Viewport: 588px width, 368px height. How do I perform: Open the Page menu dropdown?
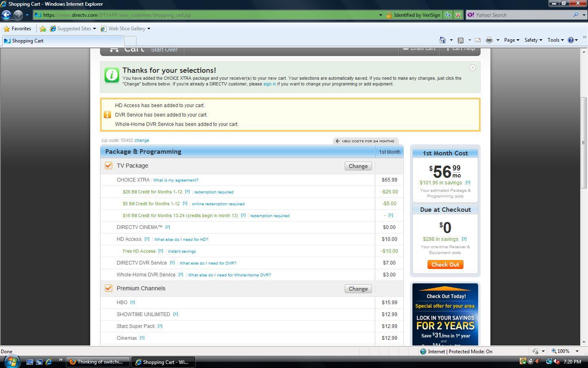(512, 40)
